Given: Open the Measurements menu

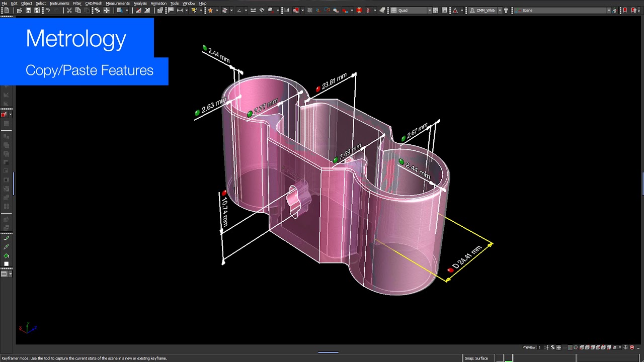Looking at the screenshot, I should pyautogui.click(x=118, y=4).
